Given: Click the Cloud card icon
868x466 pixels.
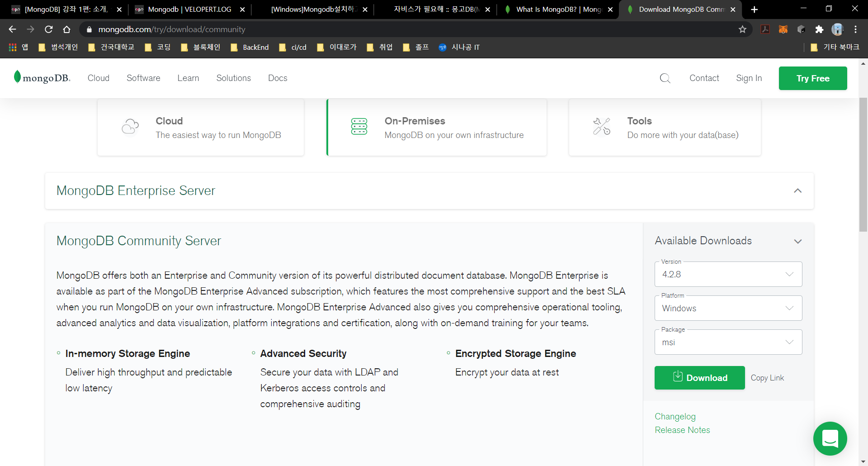Looking at the screenshot, I should point(130,127).
